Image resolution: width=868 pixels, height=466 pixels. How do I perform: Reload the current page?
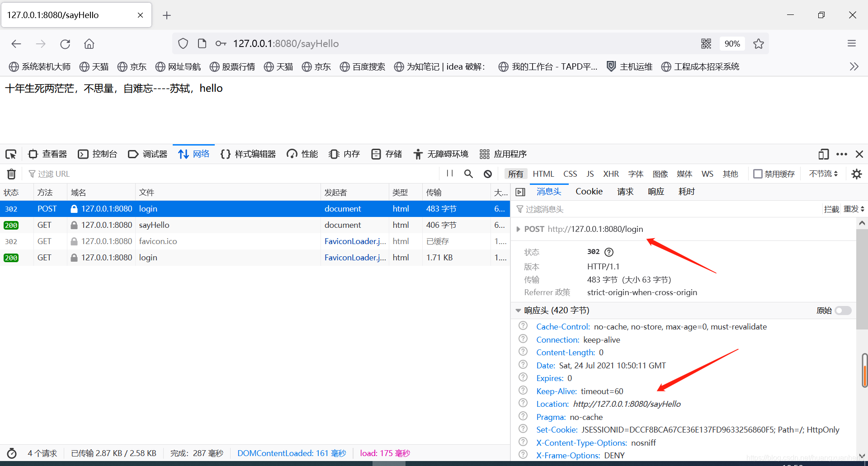click(65, 44)
